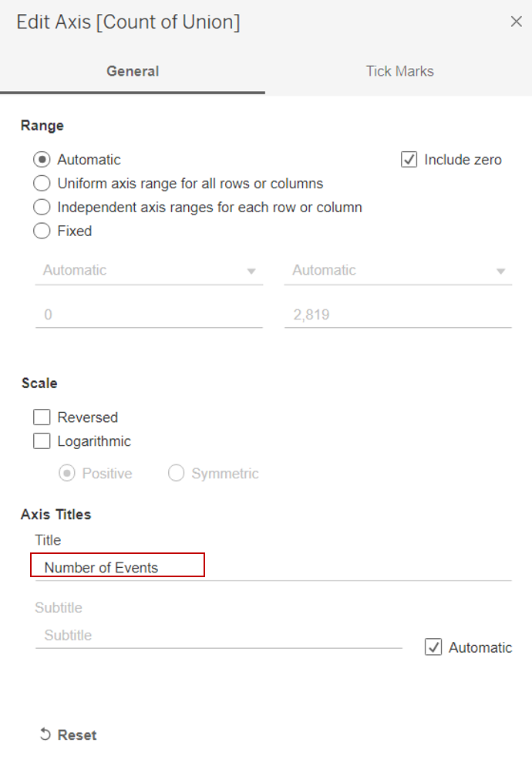Choose Uniform axis range for all rows

pyautogui.click(x=42, y=184)
